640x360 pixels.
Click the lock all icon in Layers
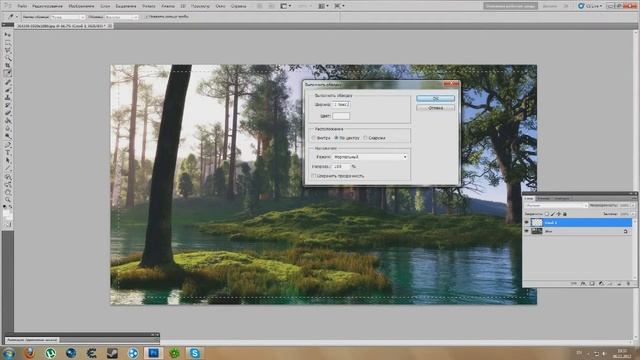[565, 214]
